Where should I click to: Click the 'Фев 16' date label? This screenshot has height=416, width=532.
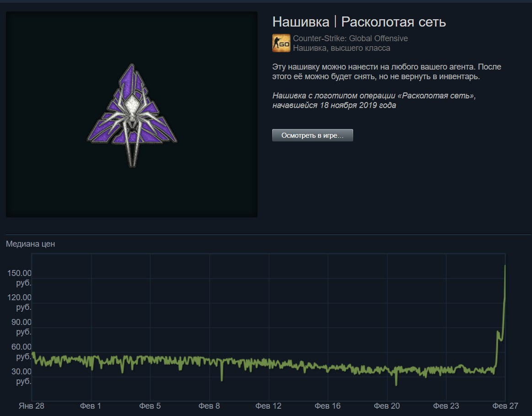[x=328, y=406]
